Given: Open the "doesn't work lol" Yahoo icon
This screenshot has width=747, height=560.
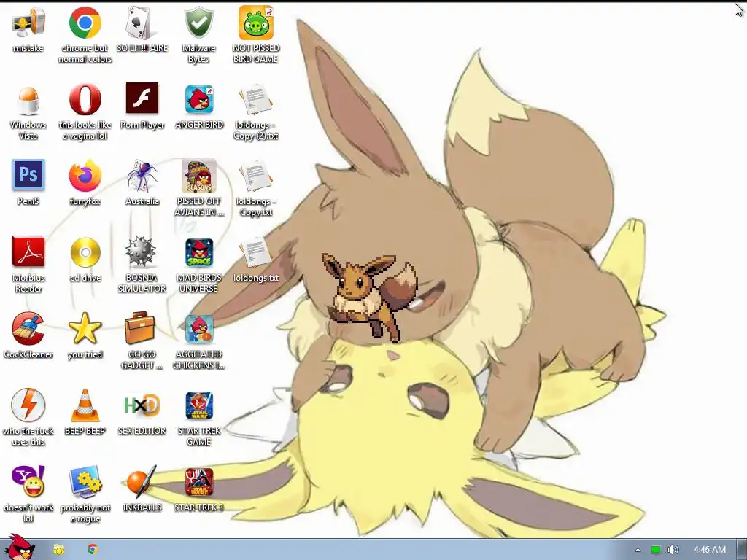Looking at the screenshot, I should (x=28, y=481).
